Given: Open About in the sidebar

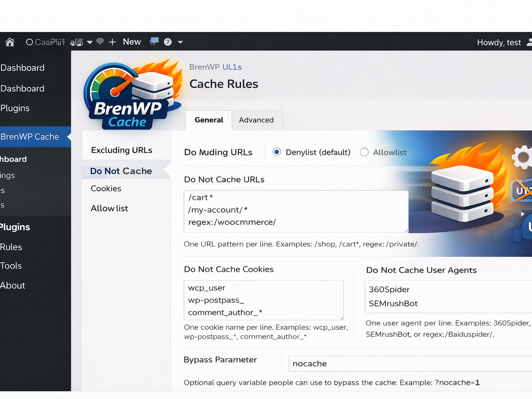Looking at the screenshot, I should tap(13, 286).
